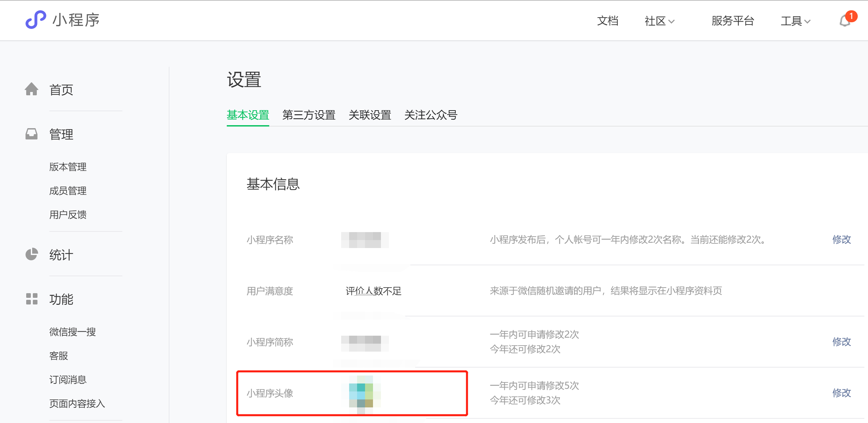Screen dimensions: 868x423
Task: Switch to the 关联设置 tab
Action: pos(370,115)
